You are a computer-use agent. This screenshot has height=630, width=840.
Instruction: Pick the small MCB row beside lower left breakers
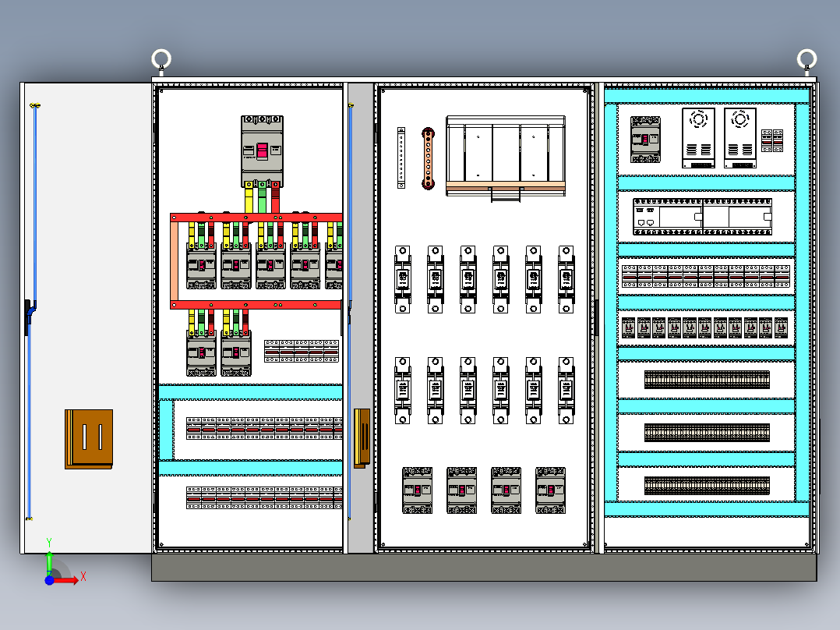coord(302,351)
